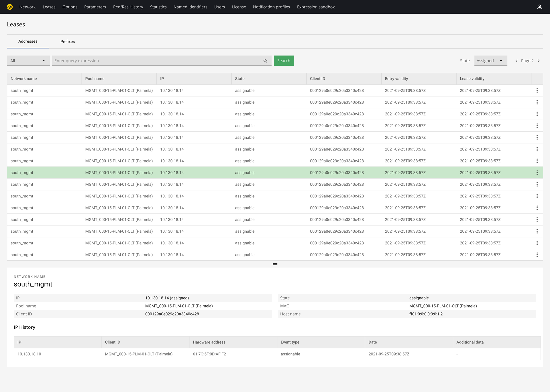Open Notification profiles page

click(x=271, y=7)
